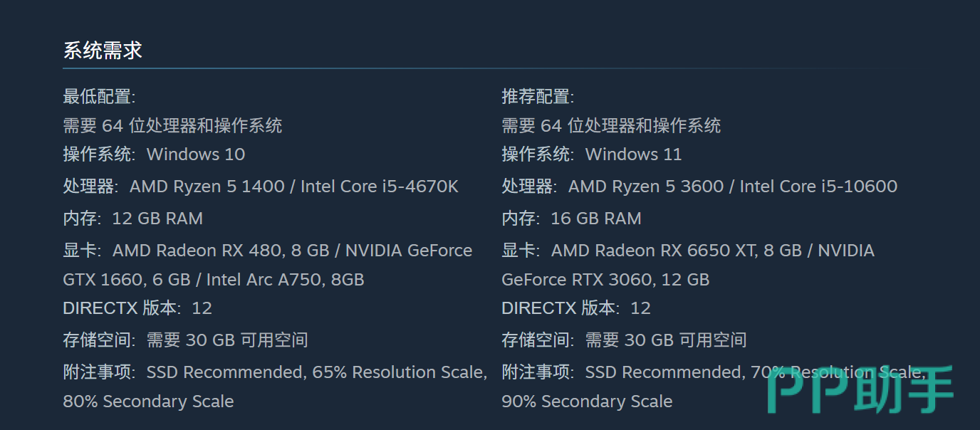
Task: Click the 65% Resolution Scale note
Action: pyautogui.click(x=399, y=372)
